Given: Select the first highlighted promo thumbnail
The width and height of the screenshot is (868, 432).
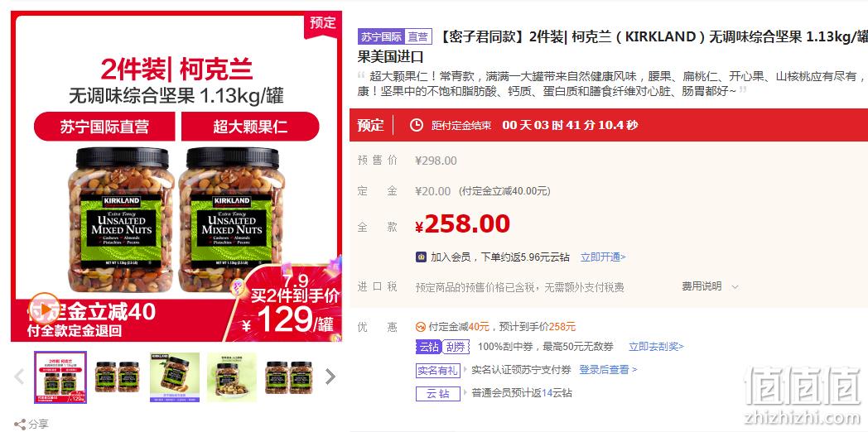Looking at the screenshot, I should 60,377.
